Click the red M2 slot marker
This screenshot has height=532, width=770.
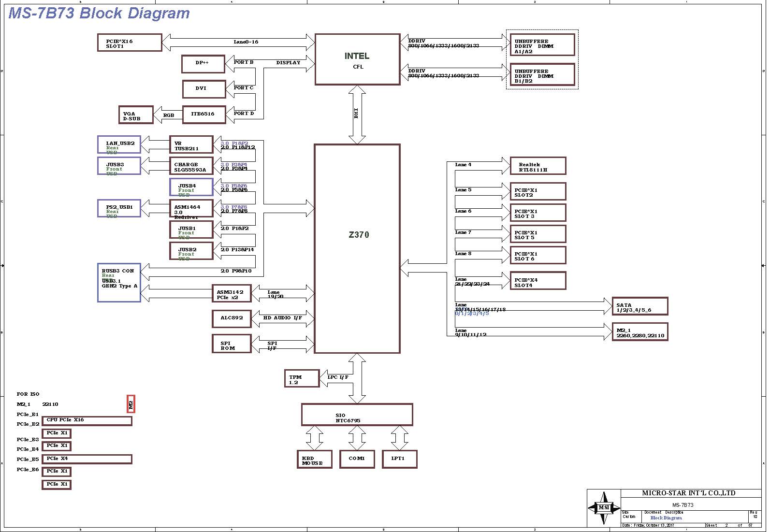click(131, 404)
